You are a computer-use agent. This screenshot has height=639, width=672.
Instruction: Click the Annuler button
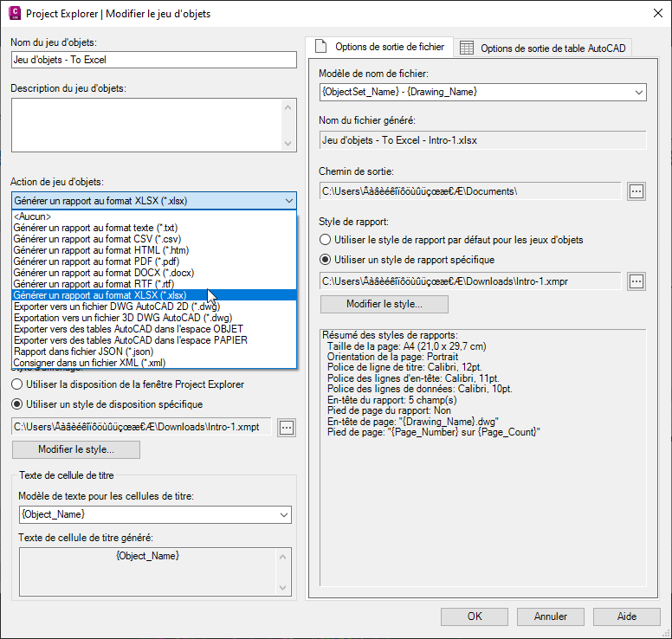[x=550, y=616]
